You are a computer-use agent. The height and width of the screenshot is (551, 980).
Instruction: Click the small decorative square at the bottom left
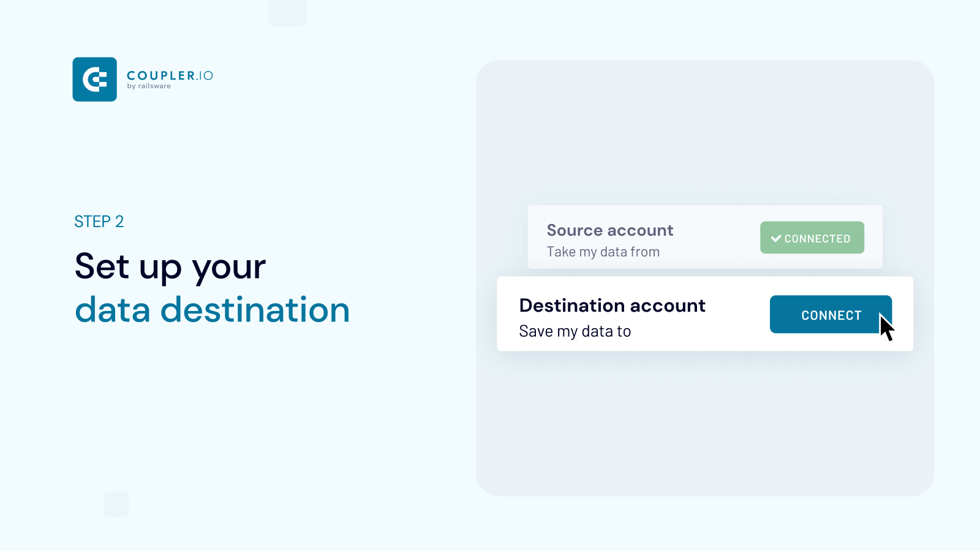click(116, 504)
